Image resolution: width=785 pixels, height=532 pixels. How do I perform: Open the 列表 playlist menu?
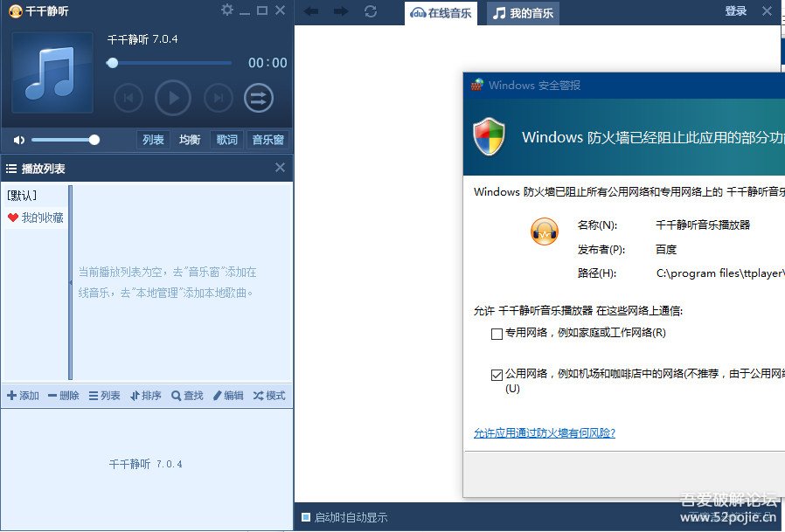(x=105, y=396)
